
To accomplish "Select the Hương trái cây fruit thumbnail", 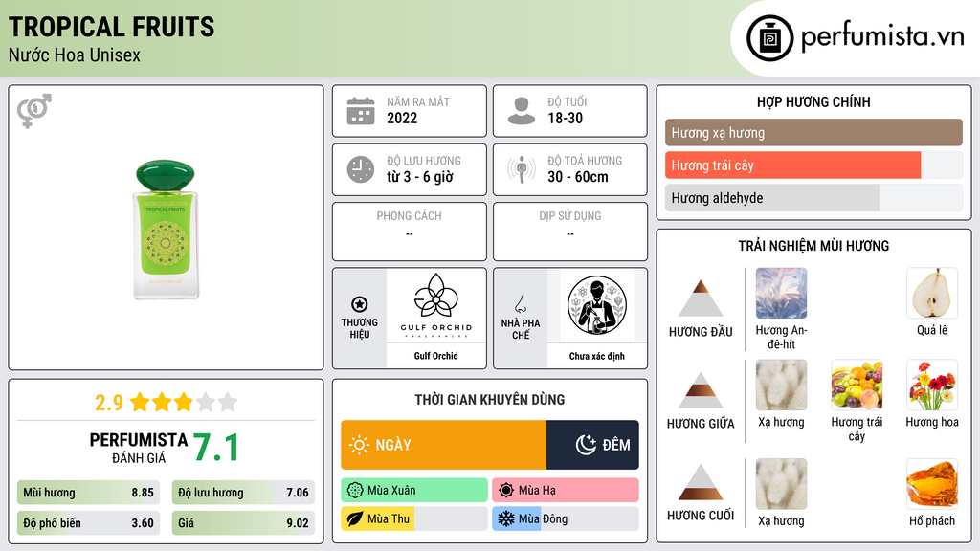I will pyautogui.click(x=857, y=386).
